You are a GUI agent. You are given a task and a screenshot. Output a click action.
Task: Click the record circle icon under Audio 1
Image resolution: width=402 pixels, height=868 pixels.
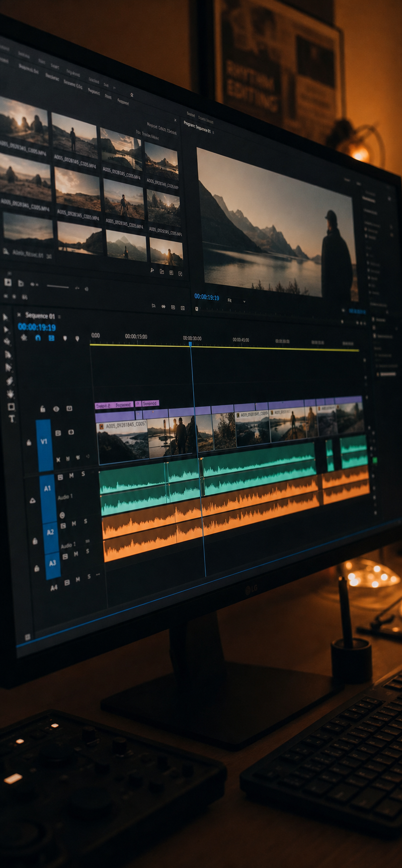coord(62,515)
